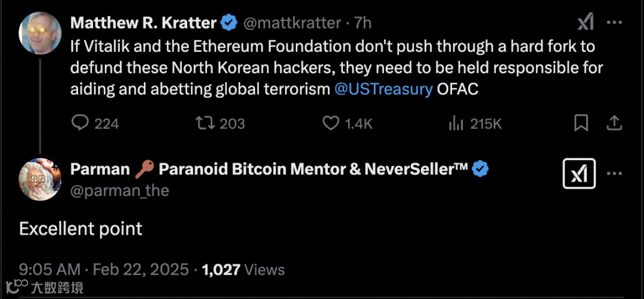Click the 7h timestamp on Kratter's tweet
644x299 pixels.
[x=363, y=23]
